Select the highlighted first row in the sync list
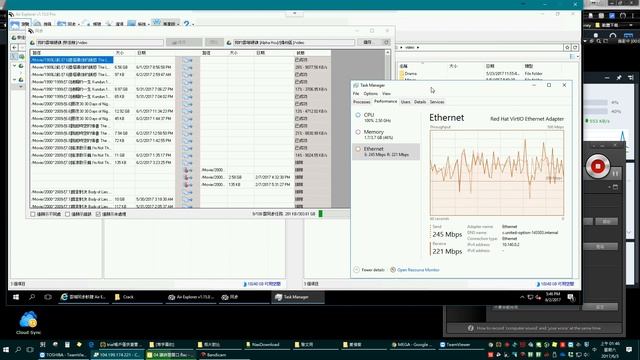The width and height of the screenshot is (640, 360). (x=72, y=60)
